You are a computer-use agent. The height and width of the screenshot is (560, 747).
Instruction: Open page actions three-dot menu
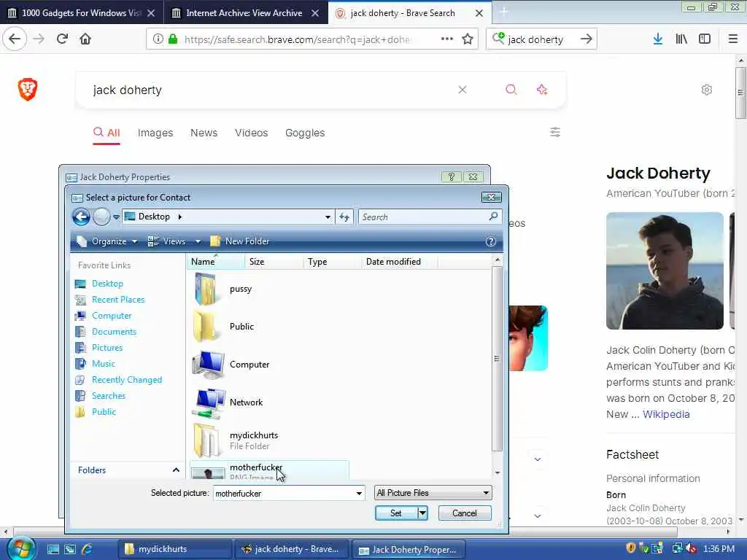tap(447, 39)
